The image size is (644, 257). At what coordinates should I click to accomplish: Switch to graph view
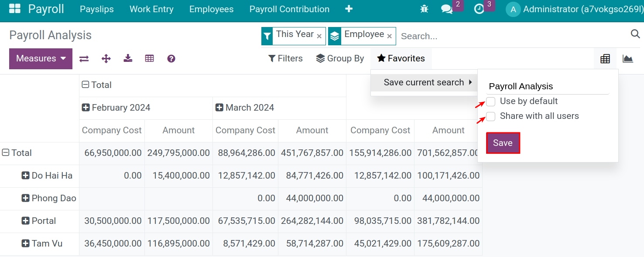click(x=627, y=58)
